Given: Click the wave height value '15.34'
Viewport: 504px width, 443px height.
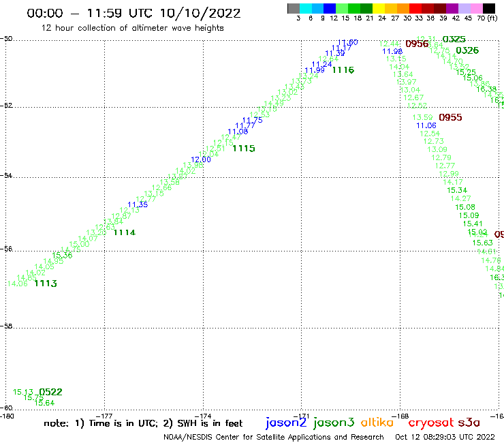Looking at the screenshot, I should 457,190.
